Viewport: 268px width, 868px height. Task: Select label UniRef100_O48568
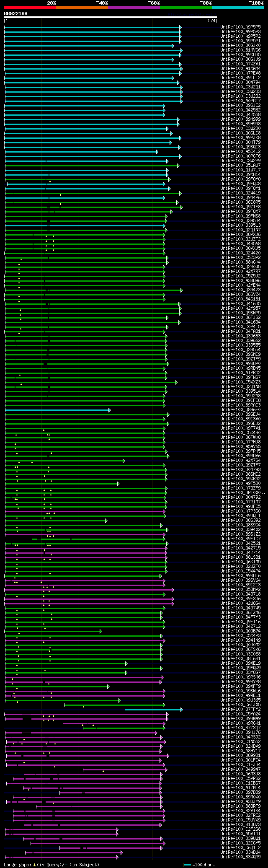pyautogui.click(x=240, y=244)
